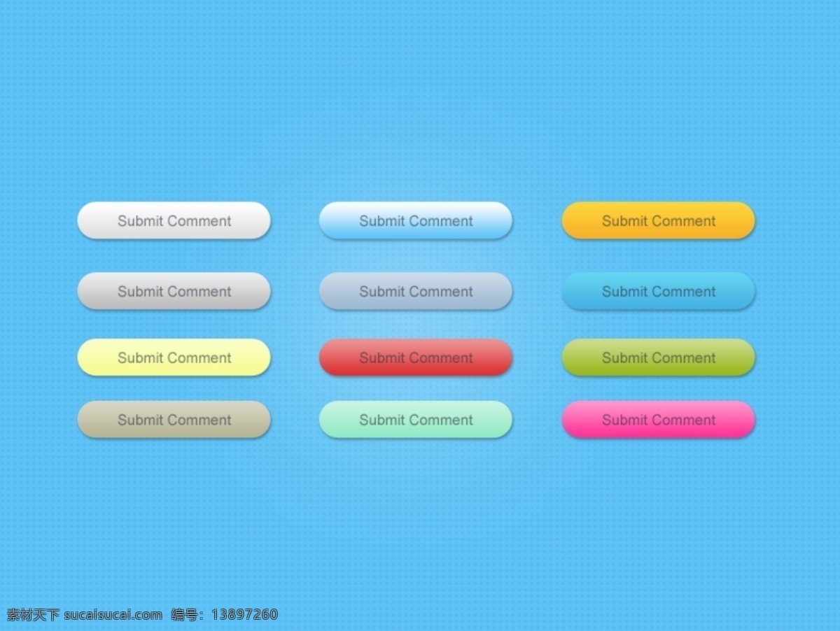The width and height of the screenshot is (840, 631).
Task: Click the white Submit Comment button
Action: [174, 220]
